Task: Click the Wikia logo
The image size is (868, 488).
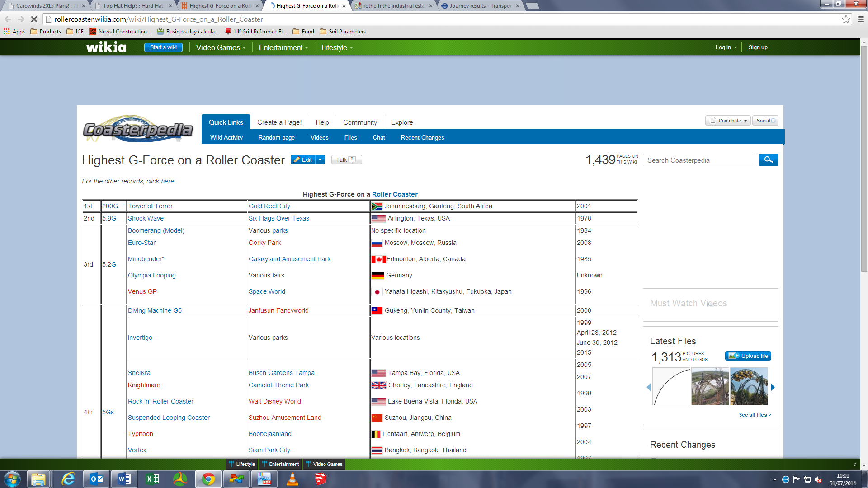Action: click(106, 47)
